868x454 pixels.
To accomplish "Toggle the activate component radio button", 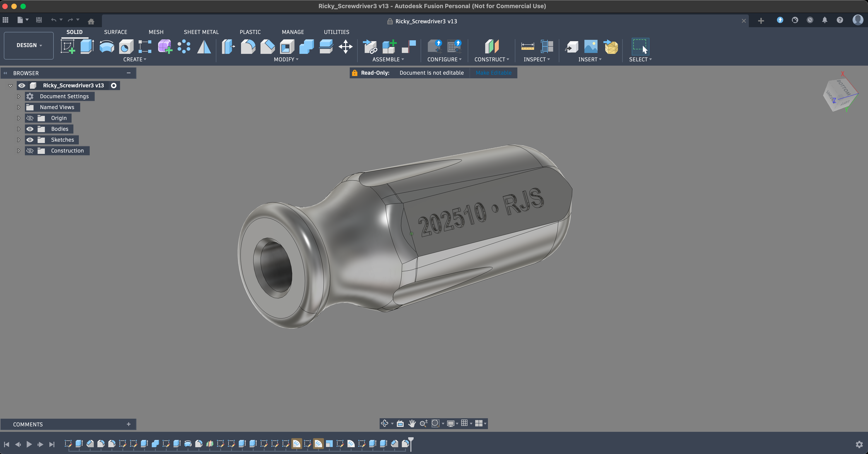I will pos(114,86).
